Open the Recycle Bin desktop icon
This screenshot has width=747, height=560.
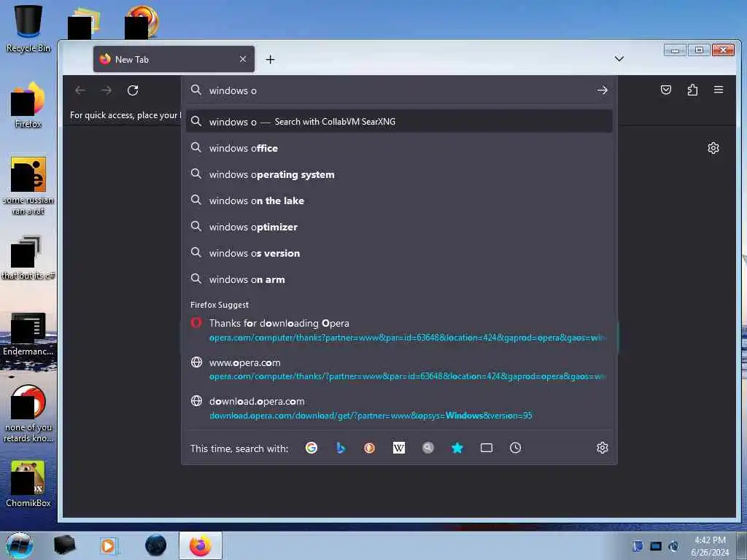pos(28,28)
